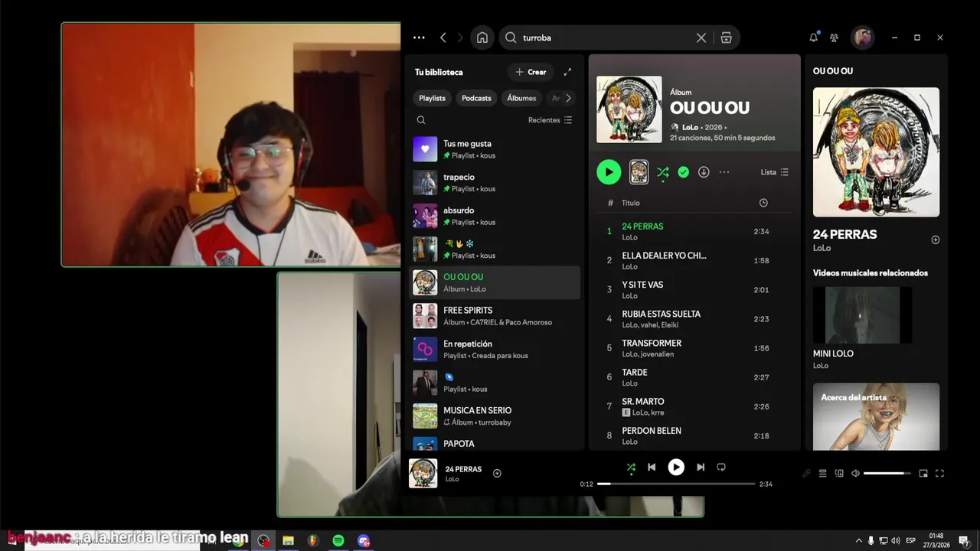
Task: Open the Spotify three-dot main menu
Action: 419,37
